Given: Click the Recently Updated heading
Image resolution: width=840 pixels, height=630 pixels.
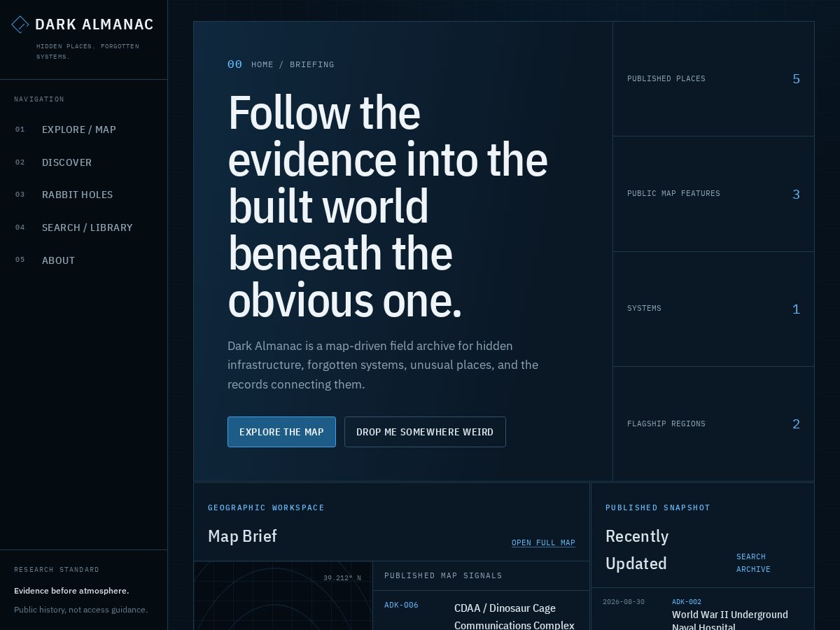Looking at the screenshot, I should tap(637, 549).
